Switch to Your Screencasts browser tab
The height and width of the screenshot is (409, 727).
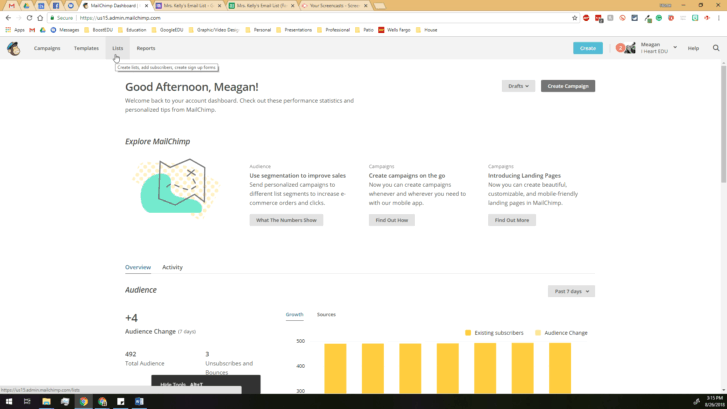pos(334,6)
